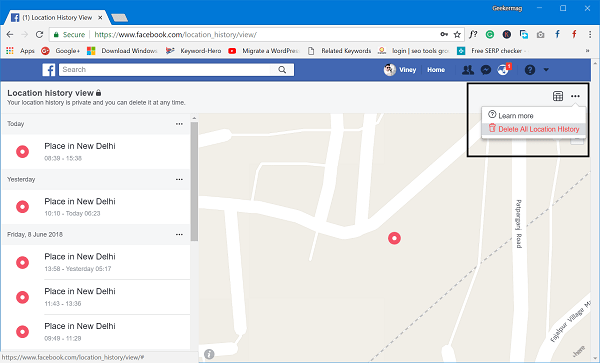Open Viney profile link
Viewport: 600px width, 363px height.
point(400,70)
